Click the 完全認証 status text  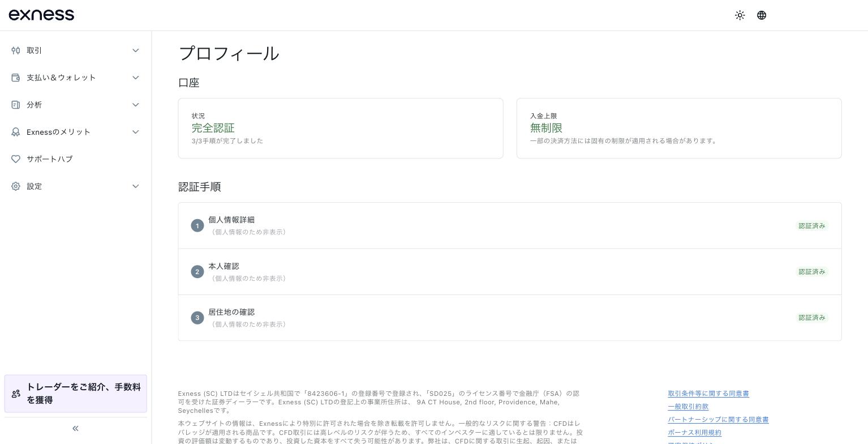(x=213, y=128)
